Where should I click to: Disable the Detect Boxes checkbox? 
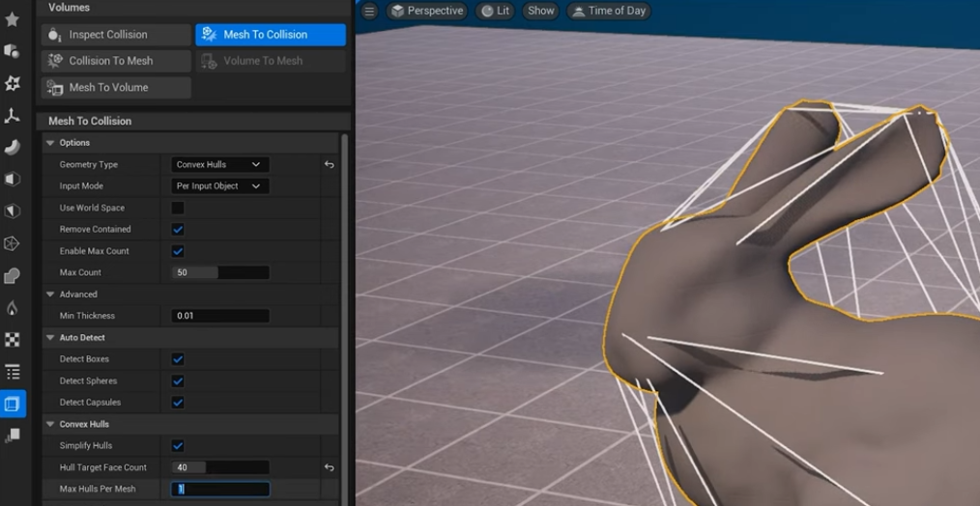(x=178, y=359)
